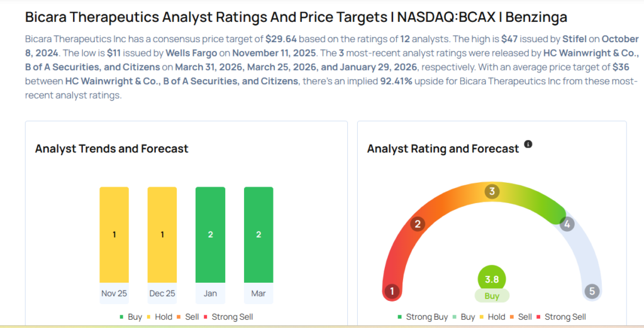Viewport: 644px width, 328px height.
Task: Click the yellow Nov 25 bar
Action: [114, 234]
